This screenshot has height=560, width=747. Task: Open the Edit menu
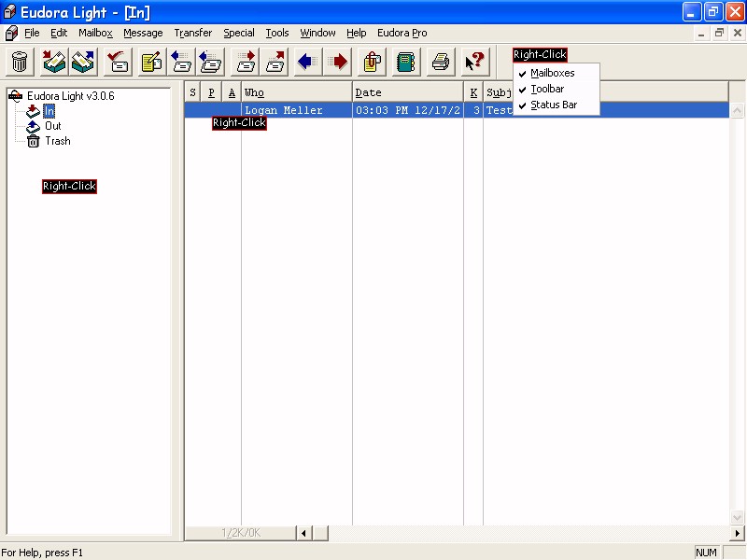click(x=59, y=33)
